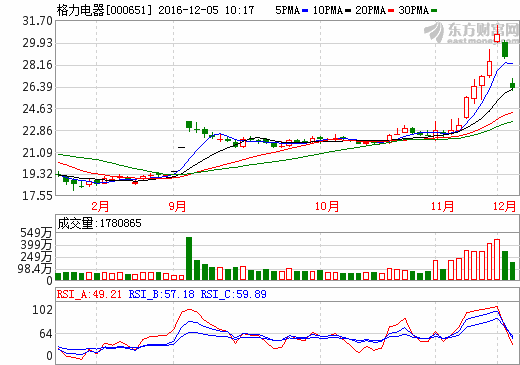520x365 pixels.
Task: Click the 64 RSI axis label
Action: click(46, 334)
